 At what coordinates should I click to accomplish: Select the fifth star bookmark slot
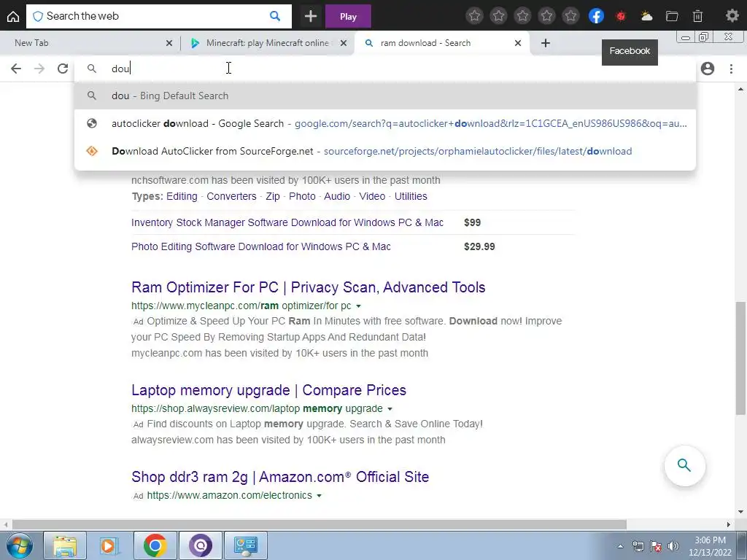[x=570, y=16]
